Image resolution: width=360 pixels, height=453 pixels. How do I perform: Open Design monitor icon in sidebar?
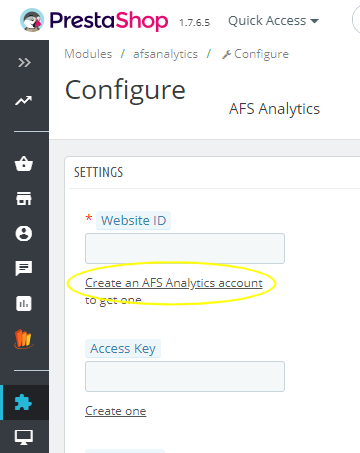coord(24,437)
